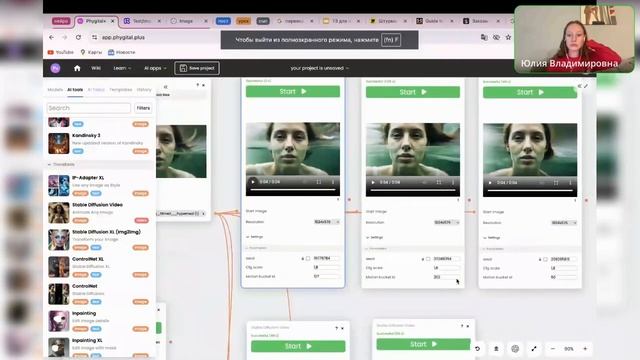Collapse Settings section in first node
Image resolution: width=640 pixels, height=360 pixels.
(x=255, y=237)
